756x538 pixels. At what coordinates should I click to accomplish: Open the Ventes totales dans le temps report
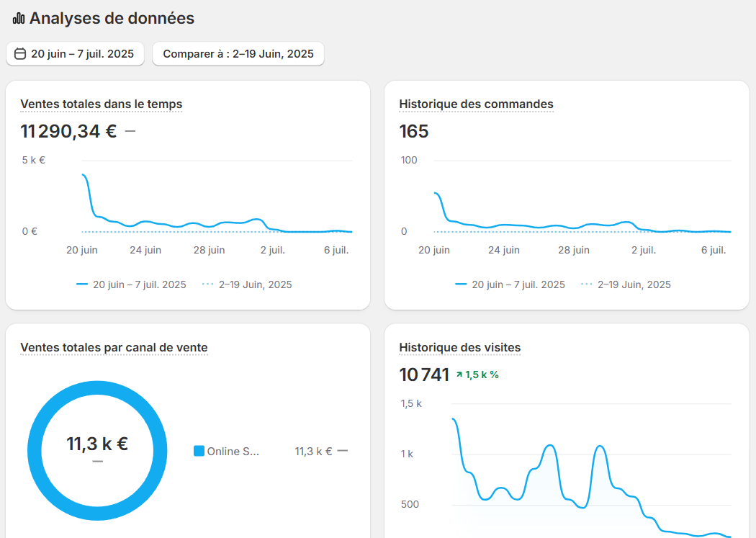(102, 104)
